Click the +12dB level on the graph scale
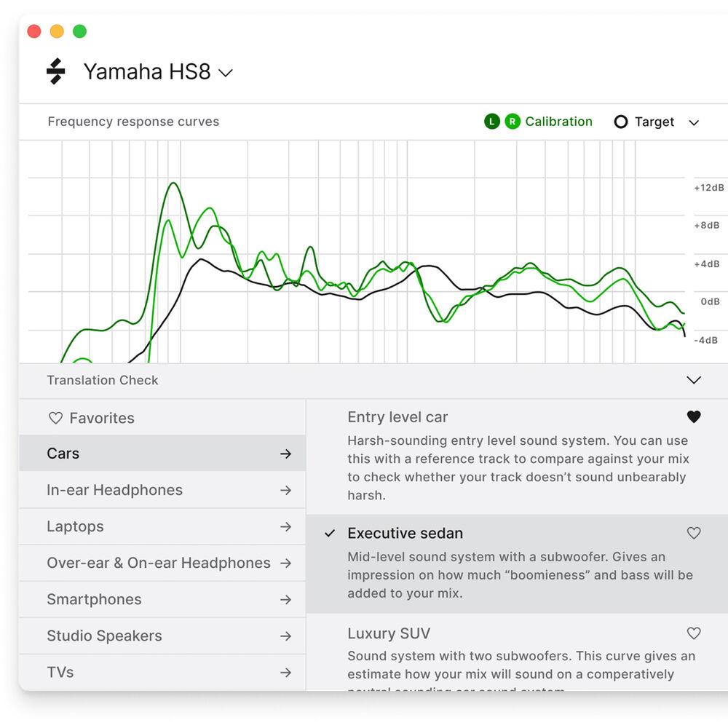728x728 pixels. point(708,188)
